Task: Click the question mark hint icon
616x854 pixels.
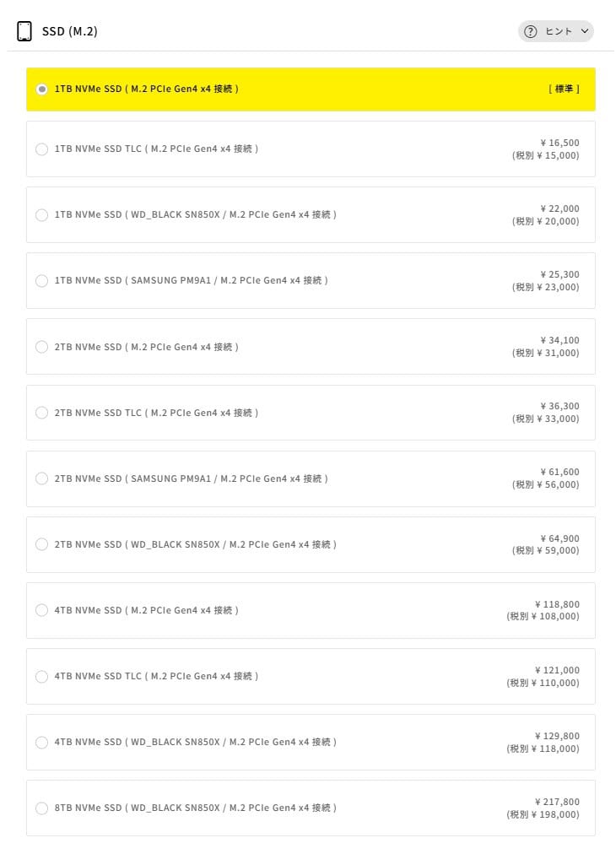Action: [531, 32]
